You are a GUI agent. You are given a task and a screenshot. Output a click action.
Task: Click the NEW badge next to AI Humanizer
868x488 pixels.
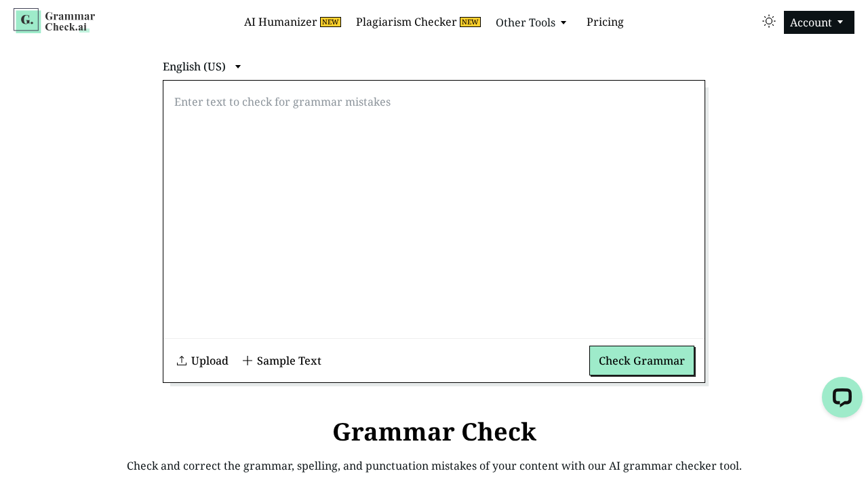point(330,21)
